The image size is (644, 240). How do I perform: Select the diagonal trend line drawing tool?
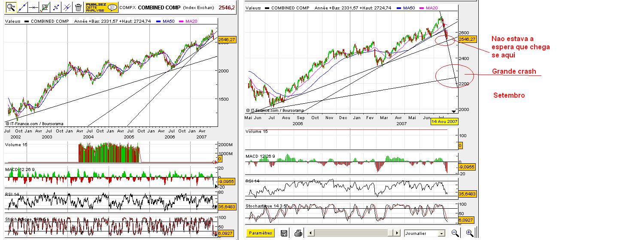22,7
